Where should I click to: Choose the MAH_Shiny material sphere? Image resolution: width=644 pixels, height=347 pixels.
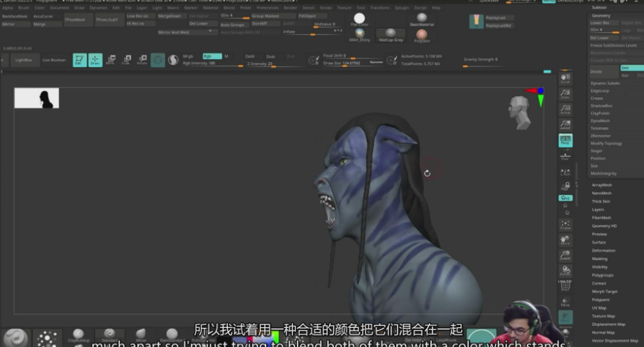(x=360, y=36)
